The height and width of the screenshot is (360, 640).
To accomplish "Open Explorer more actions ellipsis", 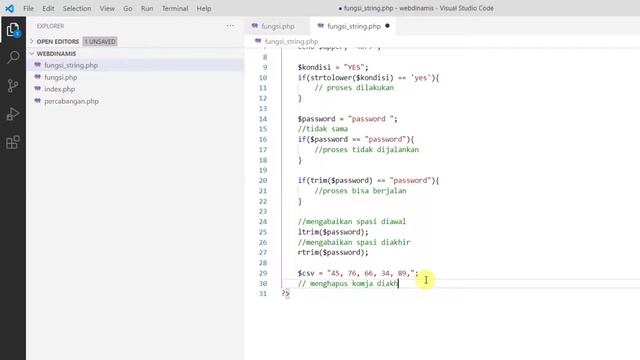I will (230, 26).
